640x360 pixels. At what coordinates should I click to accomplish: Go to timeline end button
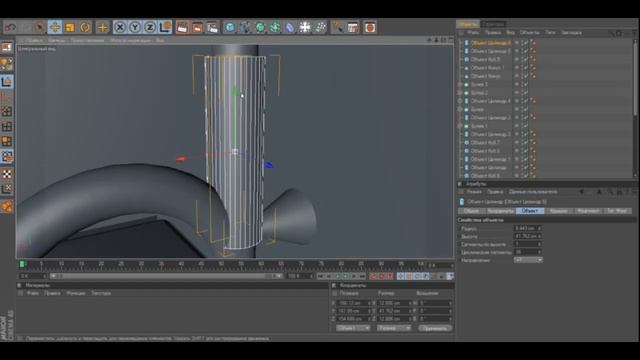coord(362,276)
